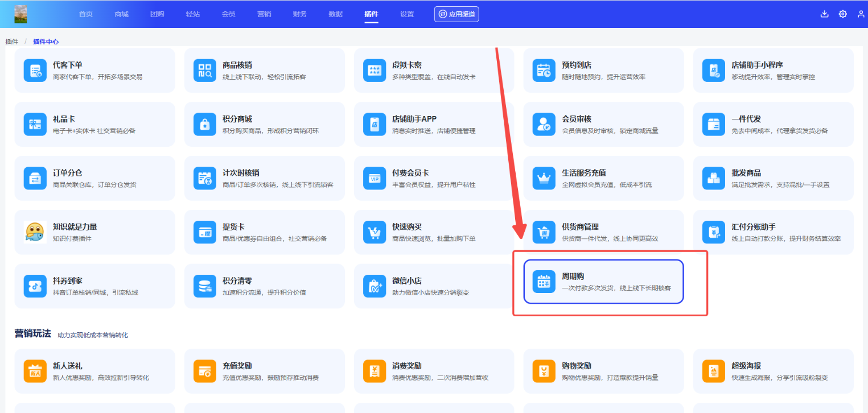Click the 知识就是力量 emoji icon
The image size is (868, 413).
coord(35,232)
